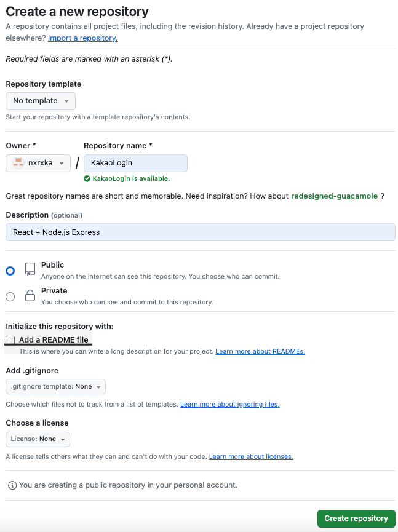Open Learn more about ignoring files link
The height and width of the screenshot is (532, 398).
[229, 405]
